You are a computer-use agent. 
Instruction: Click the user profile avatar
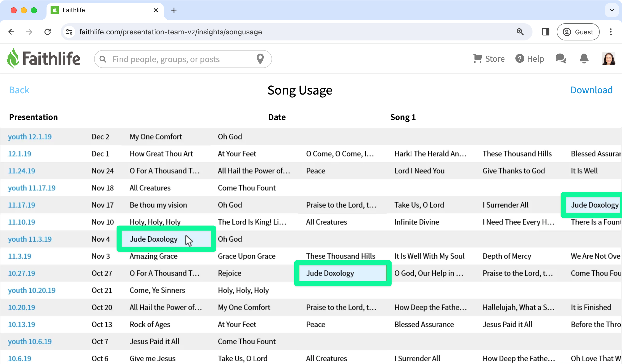(609, 59)
